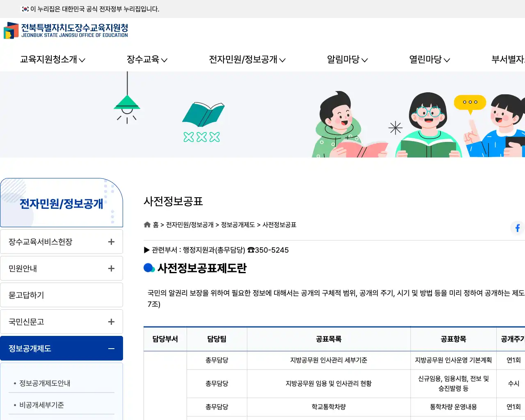Open the 장수교육 dropdown menu

point(147,59)
